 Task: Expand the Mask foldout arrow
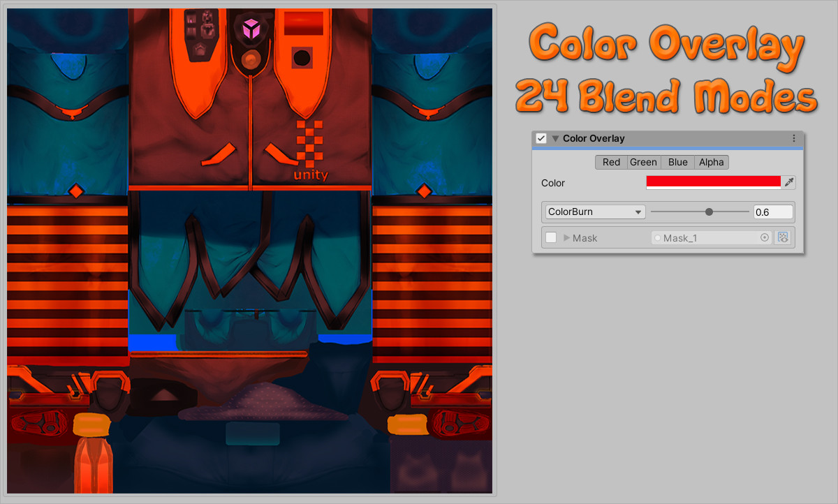[566, 238]
